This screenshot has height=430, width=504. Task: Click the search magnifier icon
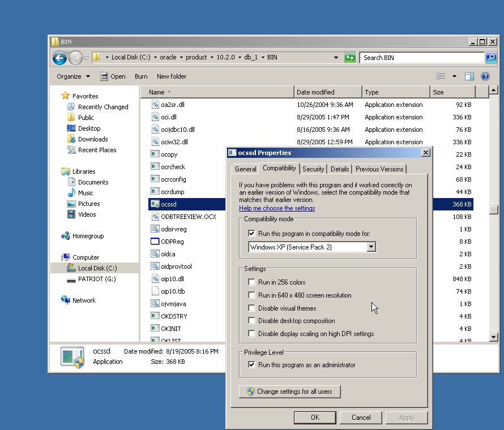click(491, 58)
